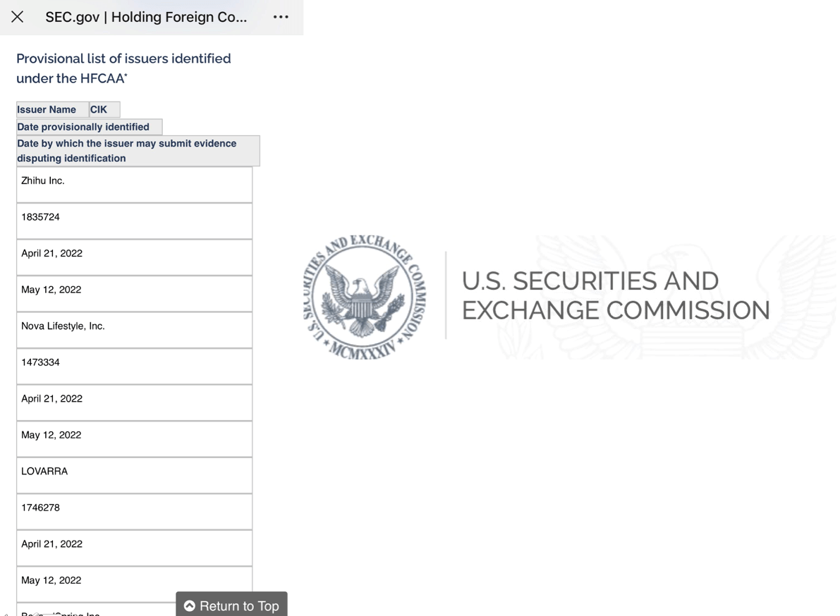Click the Provisional list of issuers heading
The height and width of the screenshot is (616, 840).
click(x=123, y=68)
